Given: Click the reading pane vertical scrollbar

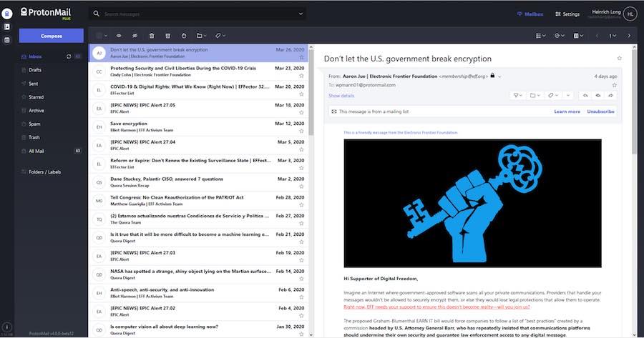Looking at the screenshot, I should point(635,101).
